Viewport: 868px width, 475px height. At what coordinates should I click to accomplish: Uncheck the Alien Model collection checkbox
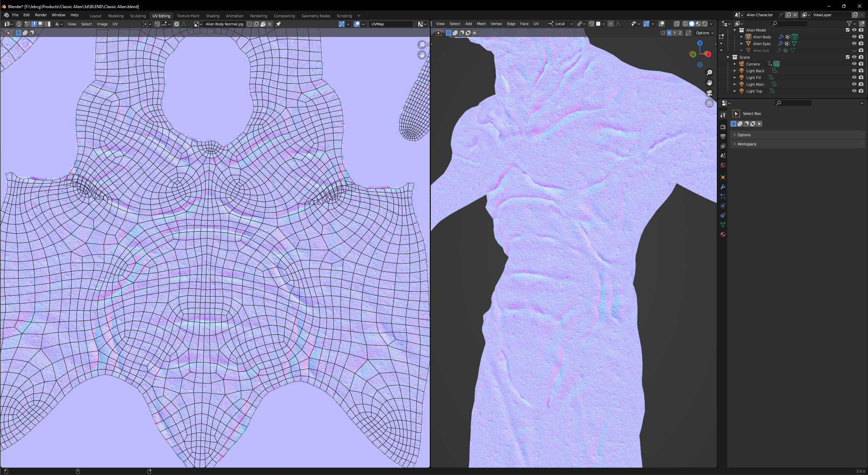848,30
